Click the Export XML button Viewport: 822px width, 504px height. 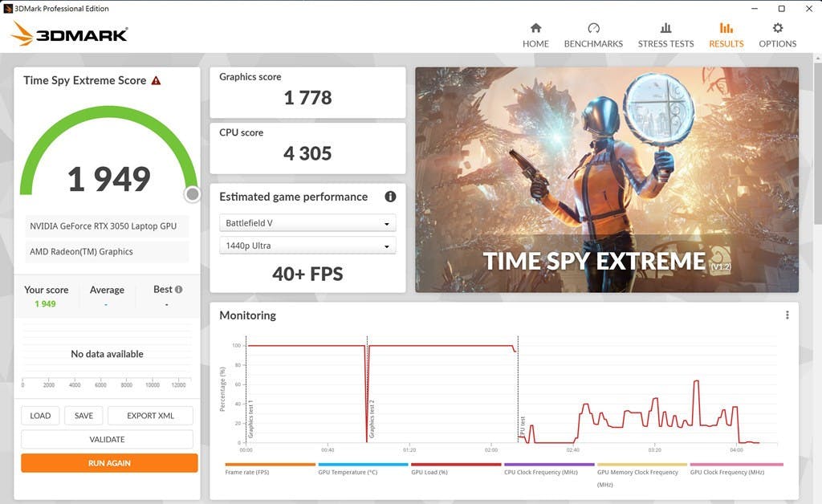[x=150, y=416]
